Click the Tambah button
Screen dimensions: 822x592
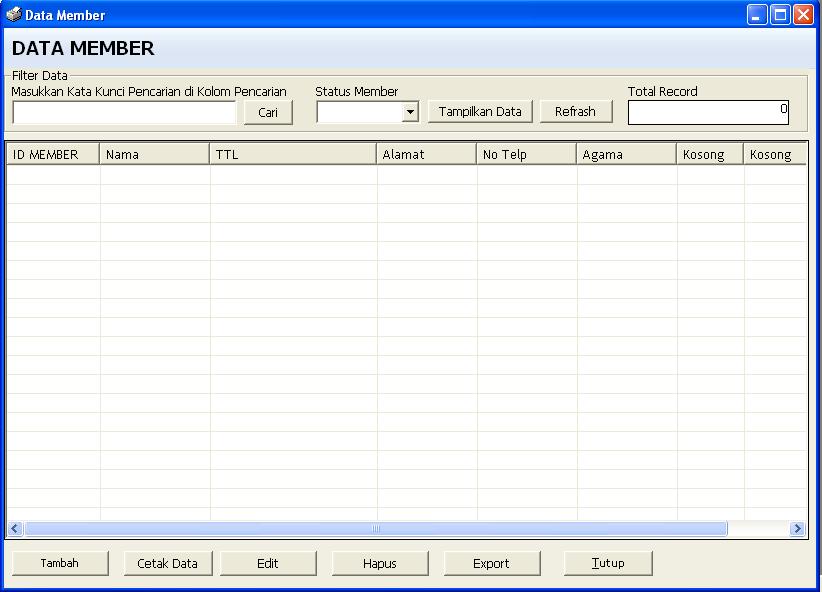tap(59, 563)
